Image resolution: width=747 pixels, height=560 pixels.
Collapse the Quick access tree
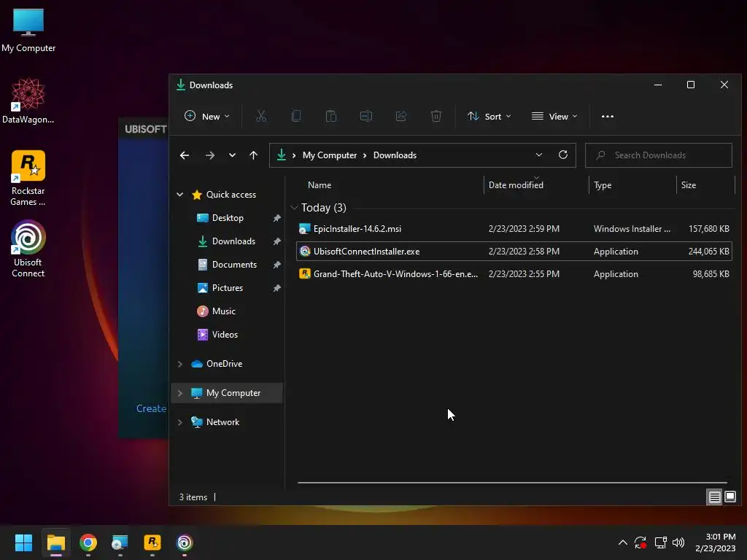pos(180,194)
